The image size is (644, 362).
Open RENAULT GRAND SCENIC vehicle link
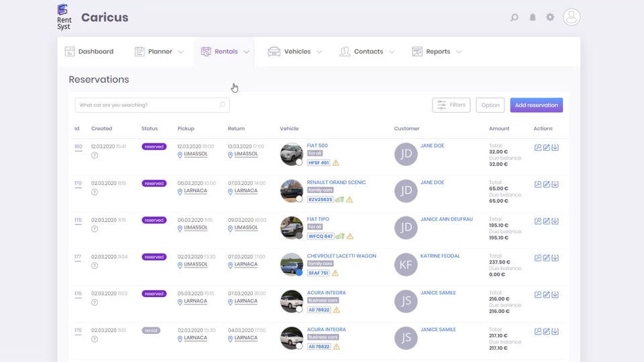[336, 182]
